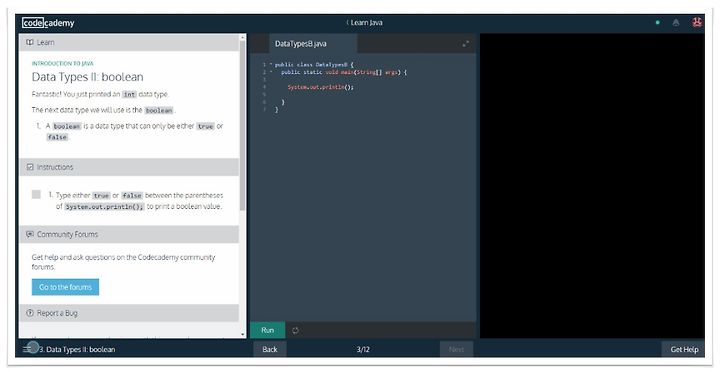Viewport: 720px width, 372px height.
Task: Check the step 1 instruction checkbox
Action: pos(36,194)
